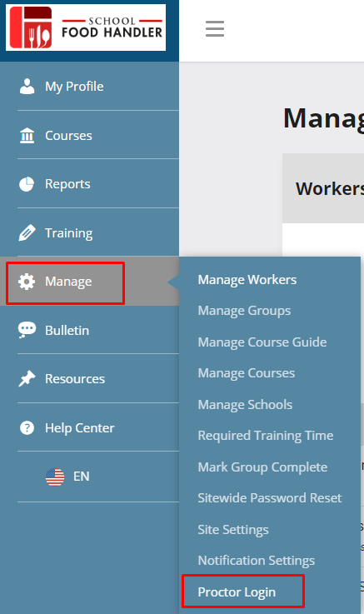Open Notification Settings

click(x=257, y=561)
